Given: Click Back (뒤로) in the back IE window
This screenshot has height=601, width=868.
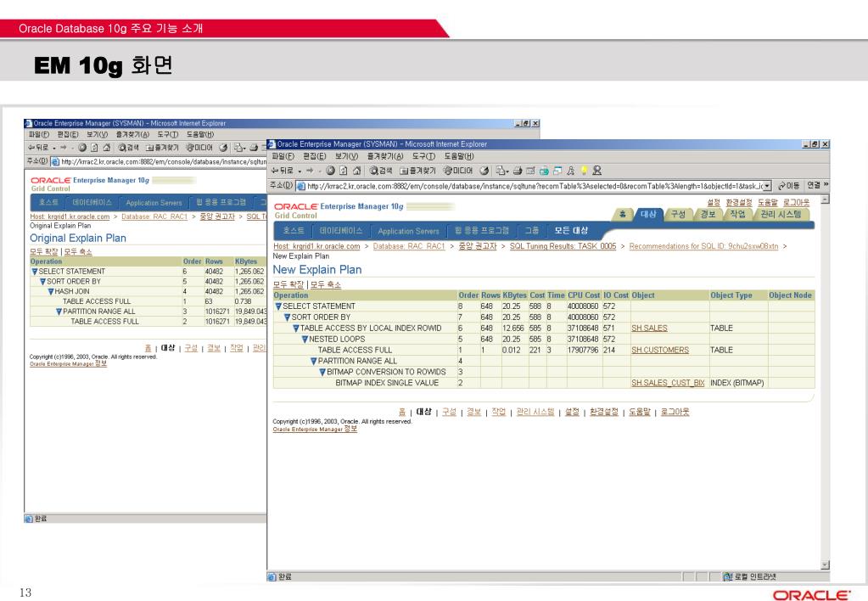Looking at the screenshot, I should (38, 148).
